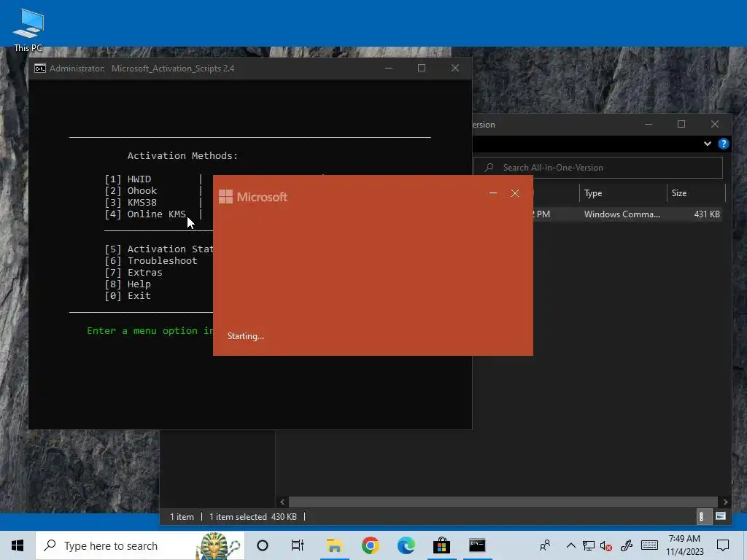Minimize the Microsoft_Activation_Scripts command window
This screenshot has width=747, height=560.
[x=389, y=68]
